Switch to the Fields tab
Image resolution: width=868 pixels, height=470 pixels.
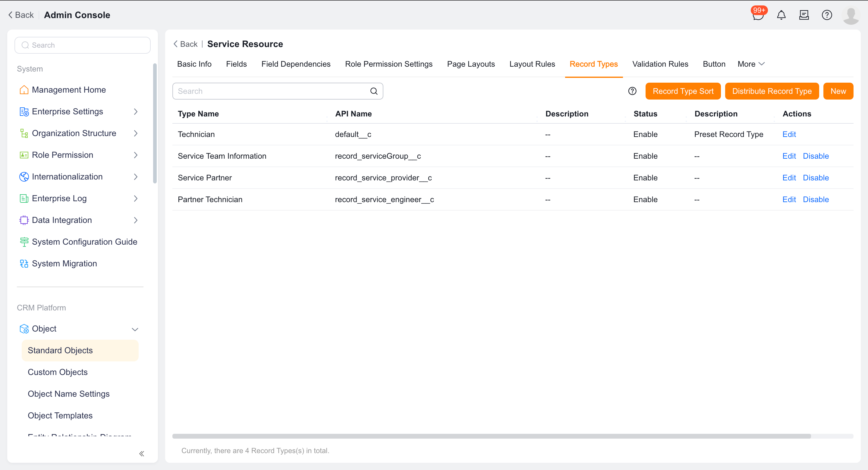click(x=236, y=64)
